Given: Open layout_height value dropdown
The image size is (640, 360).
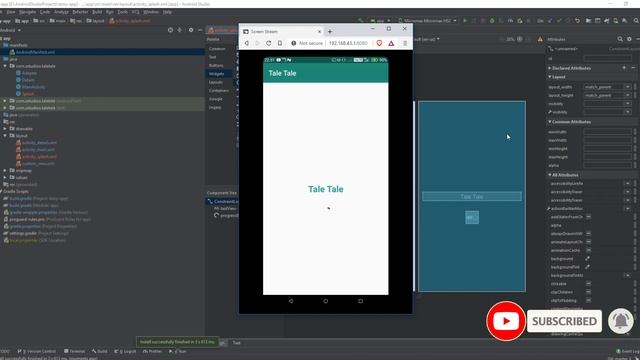Looking at the screenshot, I should coord(628,96).
